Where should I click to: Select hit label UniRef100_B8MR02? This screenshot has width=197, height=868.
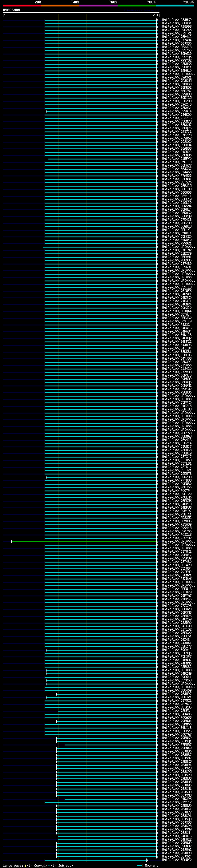pos(177,88)
